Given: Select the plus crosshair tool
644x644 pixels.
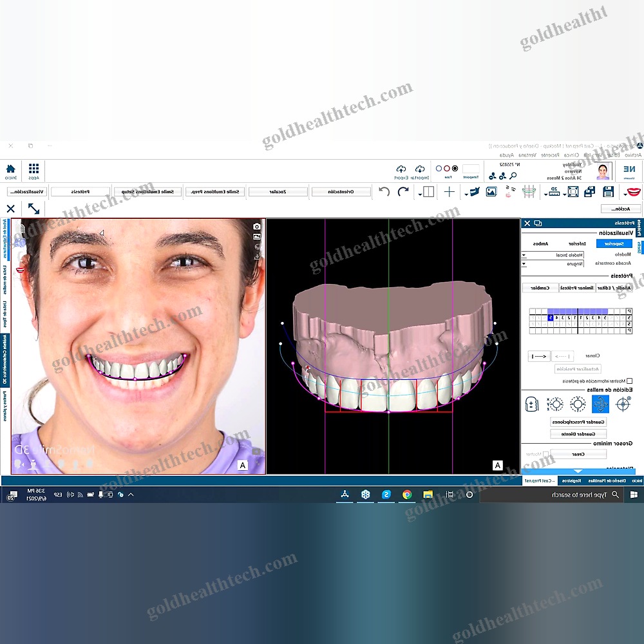Looking at the screenshot, I should coord(450,191).
